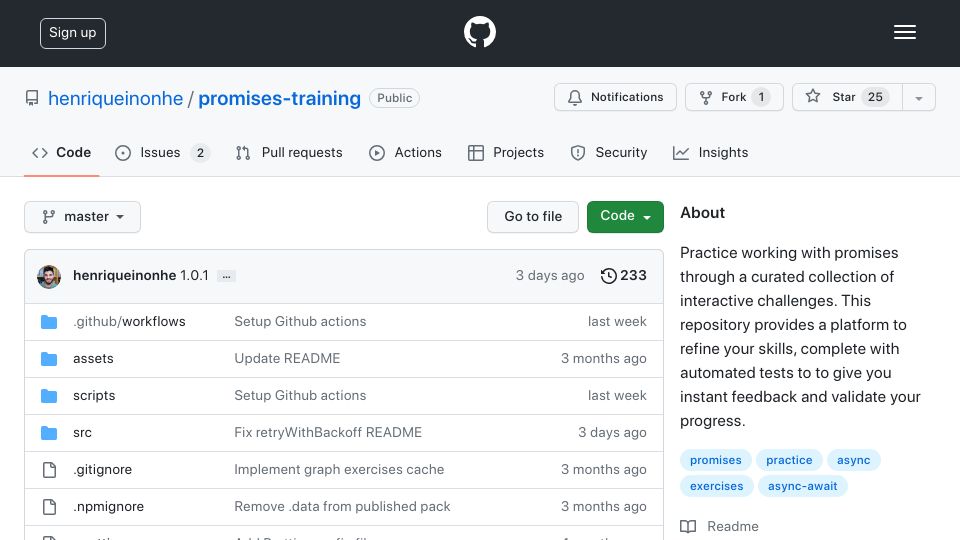Open the Update README commit message
The image size is (960, 540).
click(x=287, y=359)
